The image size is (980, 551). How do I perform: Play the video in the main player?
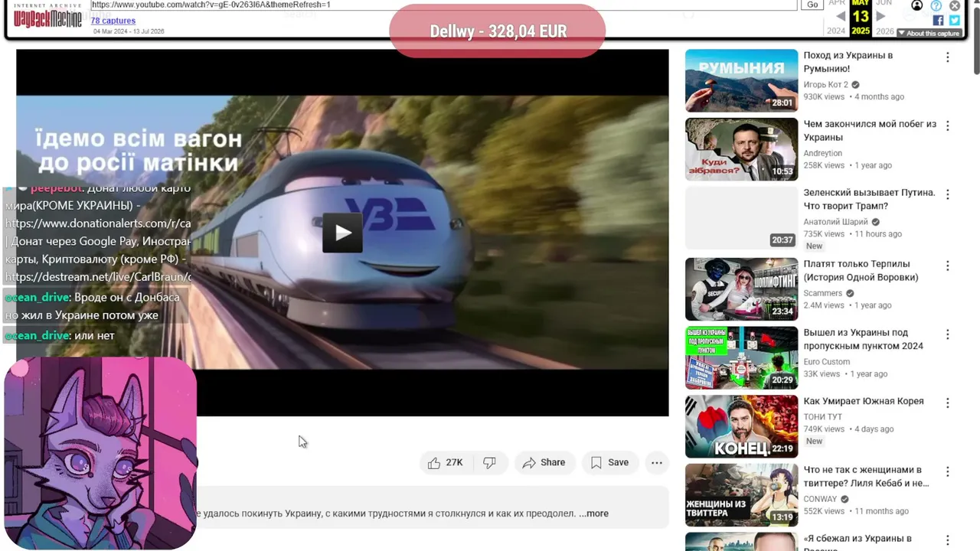point(342,233)
